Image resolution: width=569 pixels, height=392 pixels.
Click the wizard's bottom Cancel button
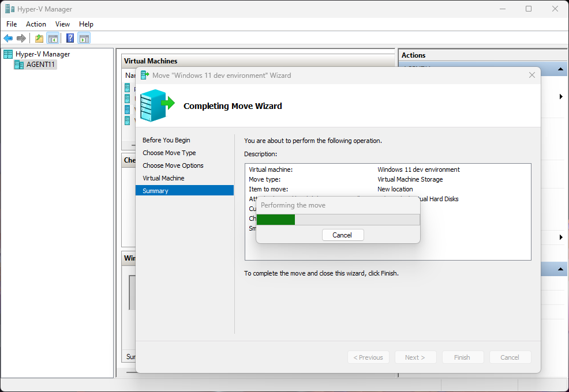point(510,357)
